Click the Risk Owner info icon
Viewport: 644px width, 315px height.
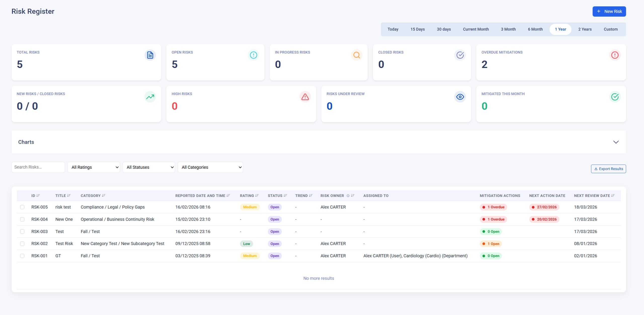[x=348, y=196]
